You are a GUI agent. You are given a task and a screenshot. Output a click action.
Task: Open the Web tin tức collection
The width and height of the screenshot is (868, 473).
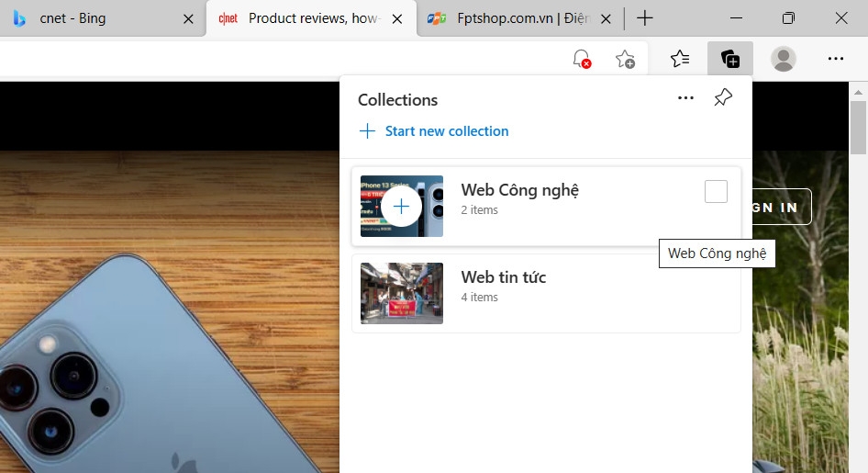click(x=546, y=294)
